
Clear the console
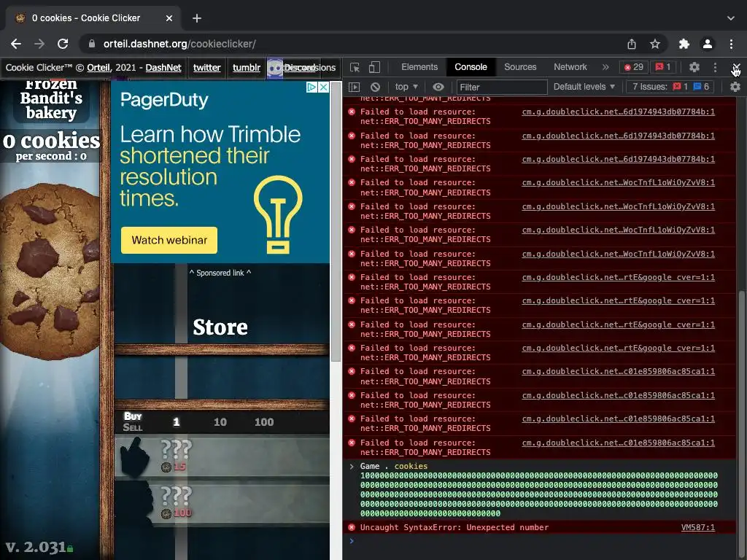click(376, 87)
